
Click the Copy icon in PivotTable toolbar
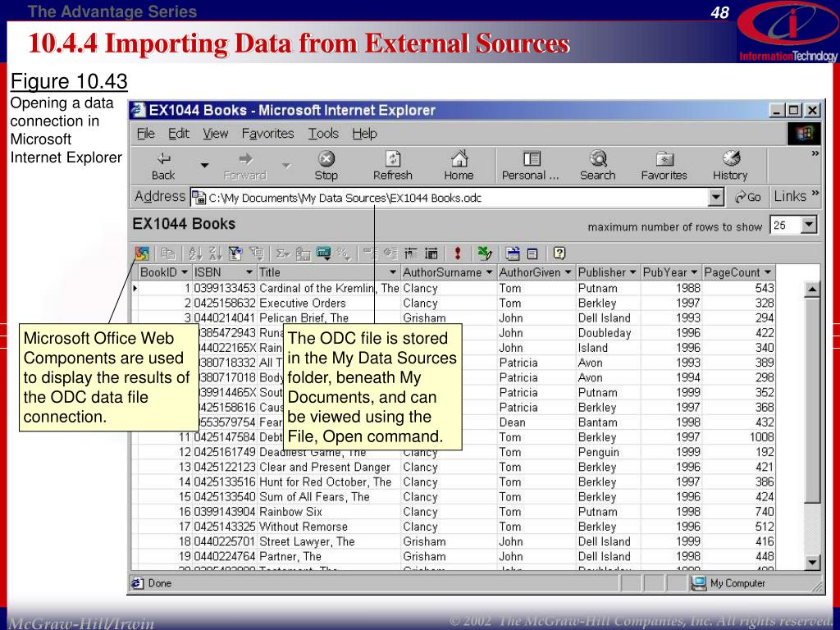[x=168, y=253]
